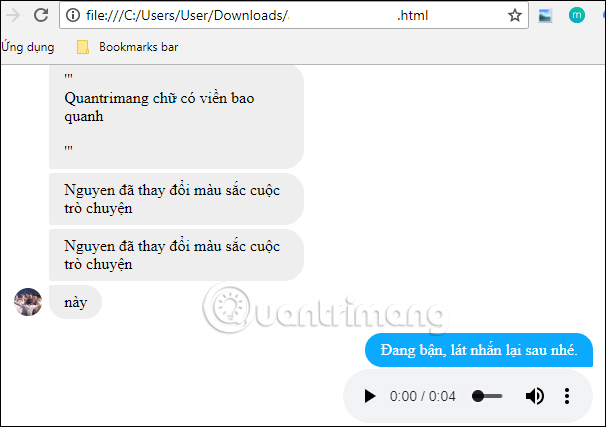Open the audio player three-dot menu
The height and width of the screenshot is (427, 606).
tap(567, 396)
